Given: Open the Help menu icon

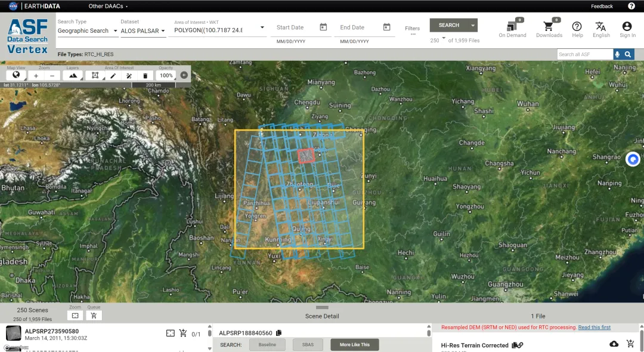Looking at the screenshot, I should pos(577,29).
